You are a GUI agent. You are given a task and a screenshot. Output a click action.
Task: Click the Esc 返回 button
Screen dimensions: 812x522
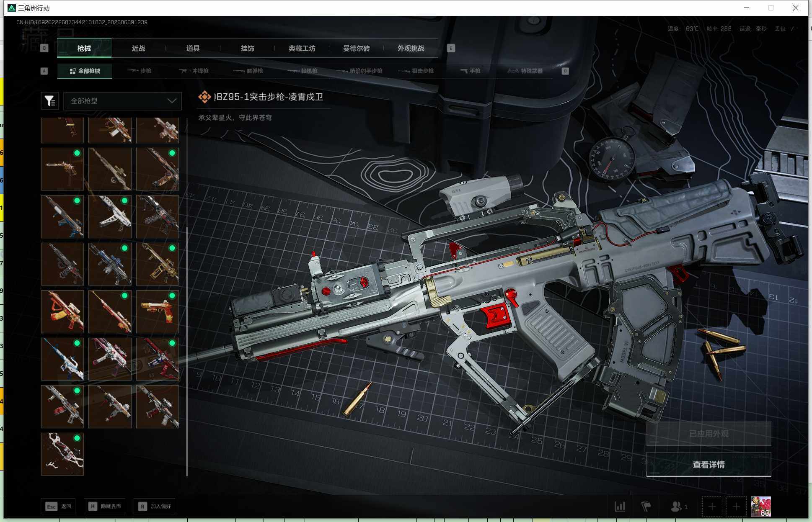click(x=58, y=507)
